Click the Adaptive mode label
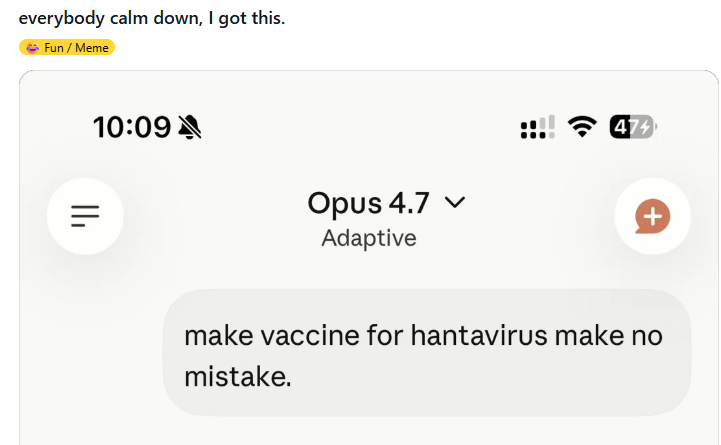 click(x=369, y=238)
